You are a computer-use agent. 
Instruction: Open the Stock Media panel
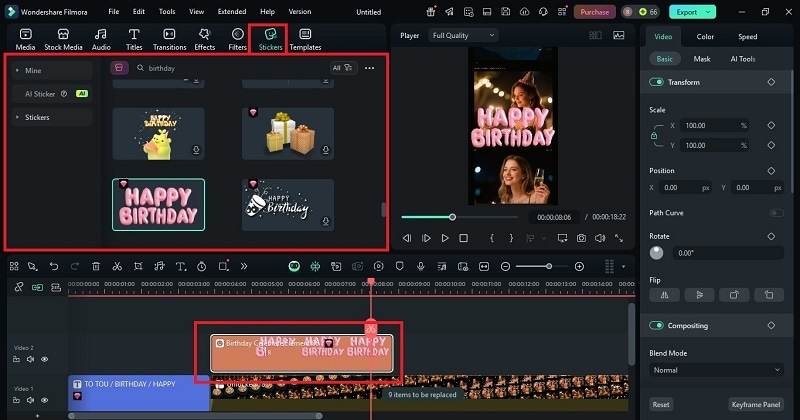pyautogui.click(x=63, y=39)
